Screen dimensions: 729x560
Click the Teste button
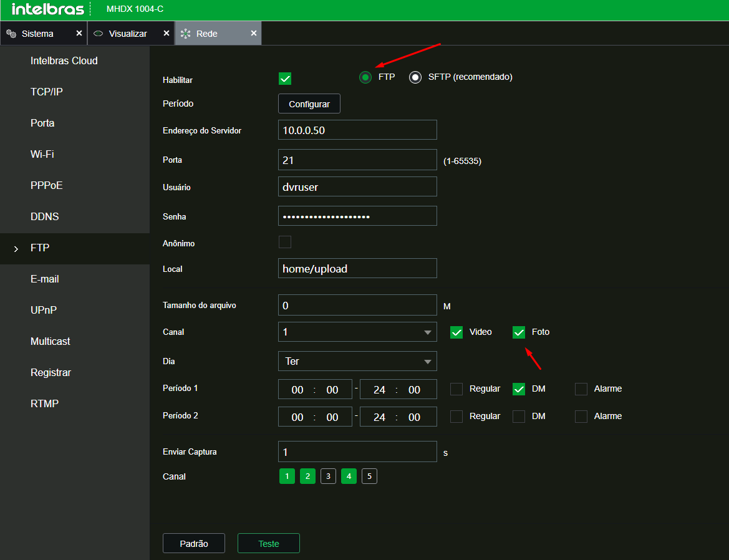(x=269, y=543)
